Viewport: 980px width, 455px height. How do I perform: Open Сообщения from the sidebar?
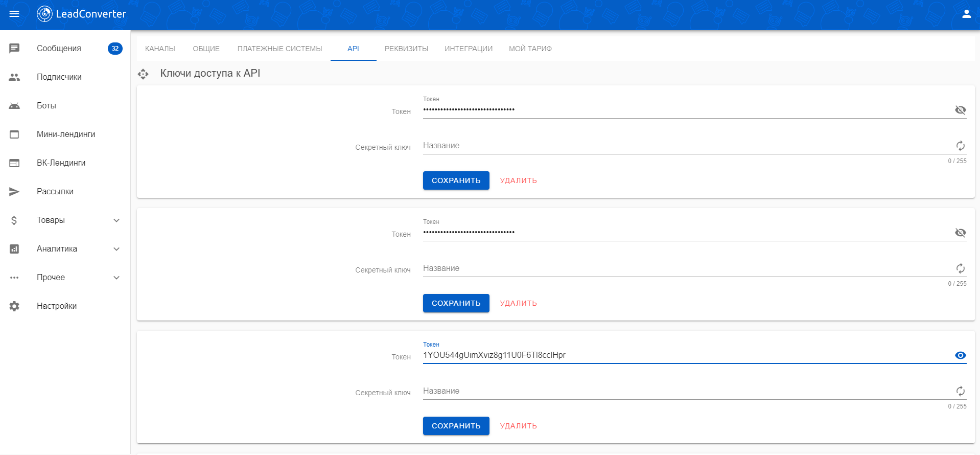[x=59, y=49]
